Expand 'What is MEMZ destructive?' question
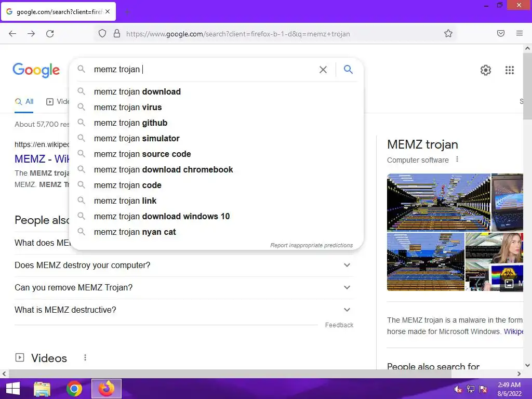This screenshot has height=399, width=532. click(184, 310)
